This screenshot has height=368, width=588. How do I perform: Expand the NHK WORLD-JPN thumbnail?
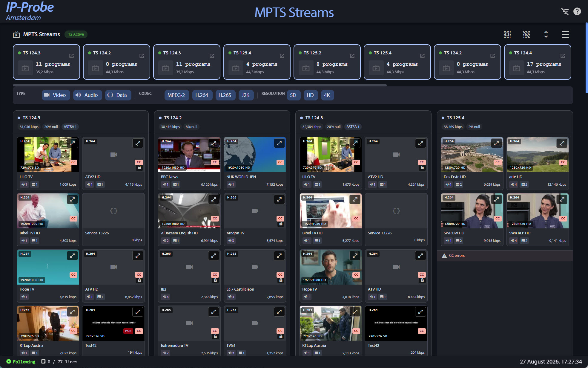click(279, 143)
